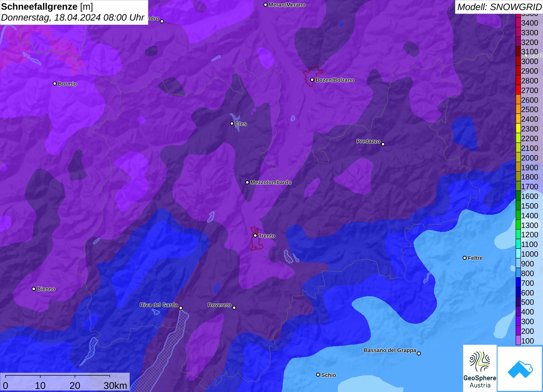This screenshot has height=392, width=543.
Task: Click the Bienno marker dot
Action: (34, 289)
